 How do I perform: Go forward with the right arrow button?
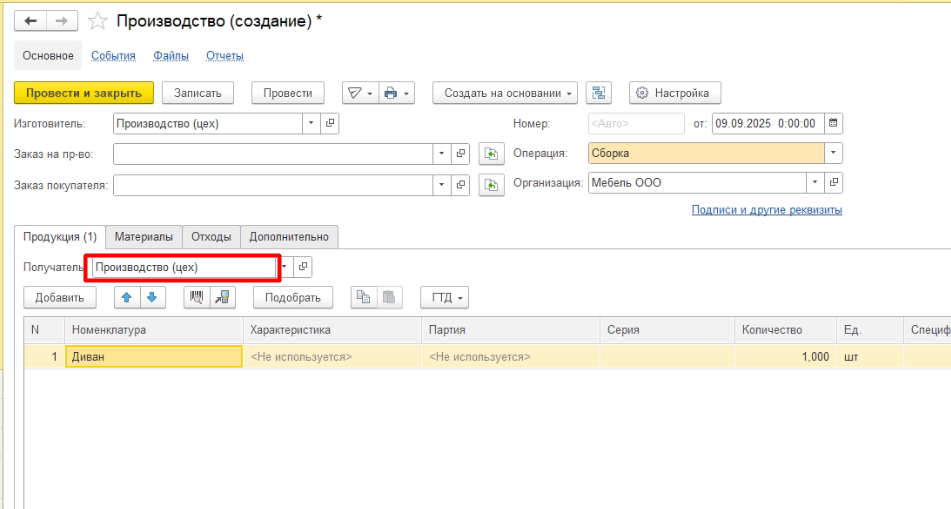pyautogui.click(x=62, y=21)
